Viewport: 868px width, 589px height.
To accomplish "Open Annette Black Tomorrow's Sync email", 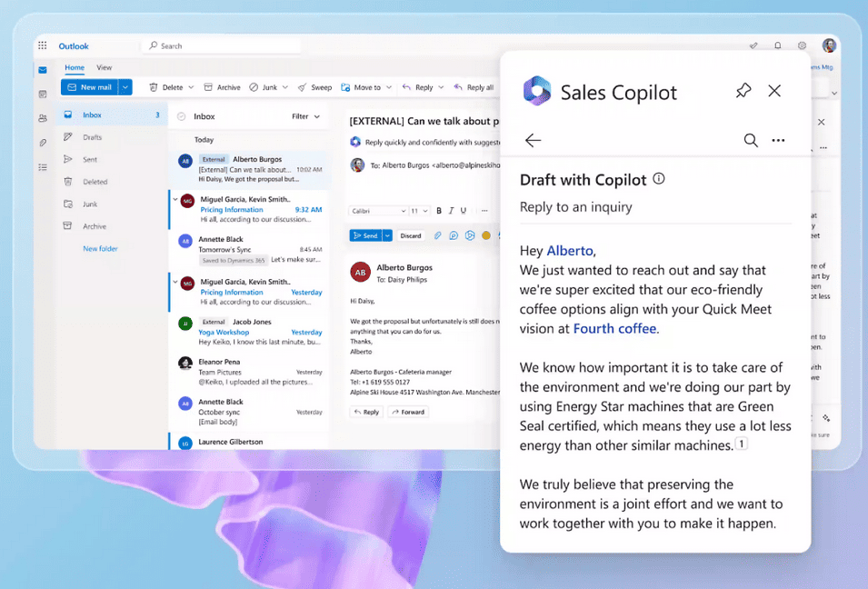I will click(250, 250).
